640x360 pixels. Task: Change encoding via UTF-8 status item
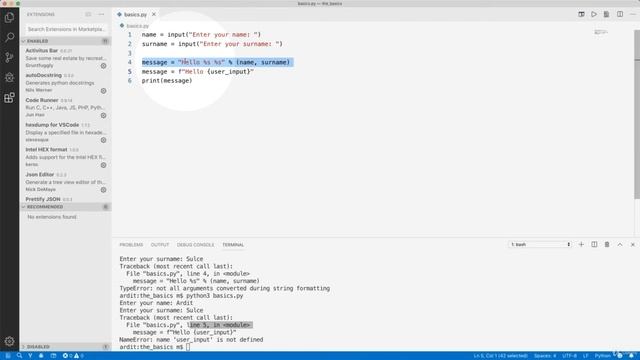point(569,356)
